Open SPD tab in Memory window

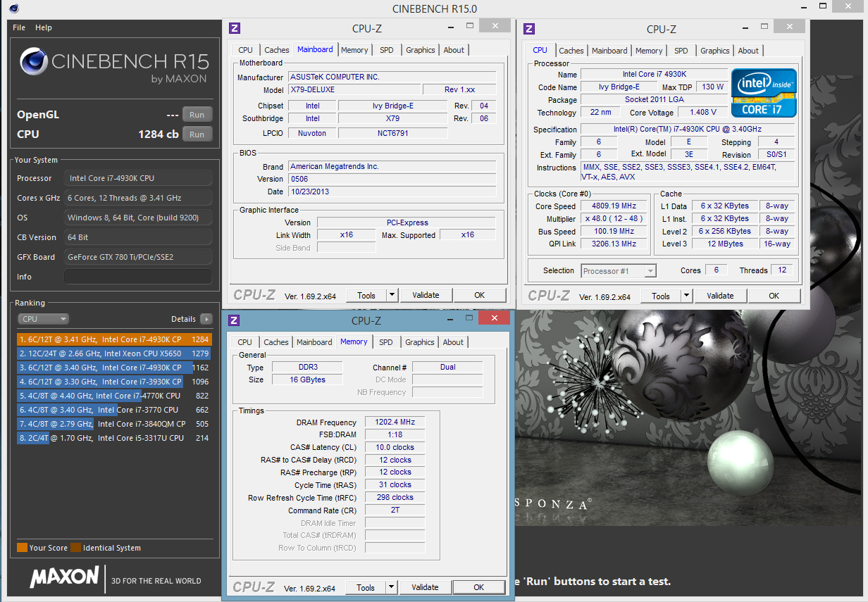tap(386, 342)
